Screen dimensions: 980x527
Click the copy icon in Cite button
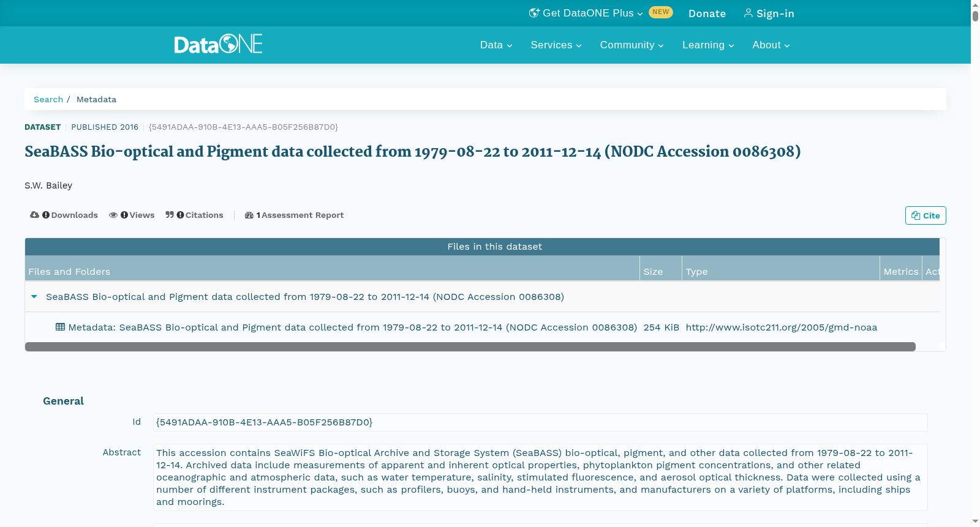916,215
